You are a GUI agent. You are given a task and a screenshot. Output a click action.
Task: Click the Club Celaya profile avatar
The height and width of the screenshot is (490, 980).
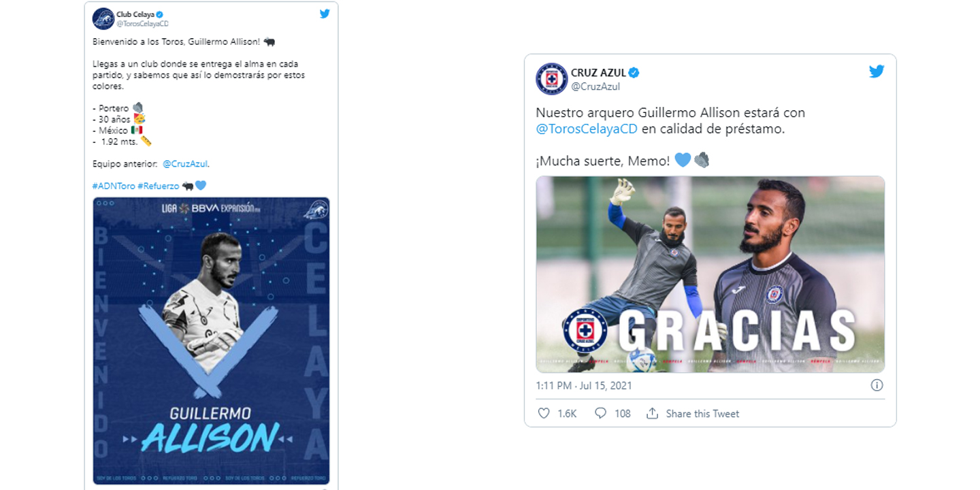pyautogui.click(x=103, y=18)
